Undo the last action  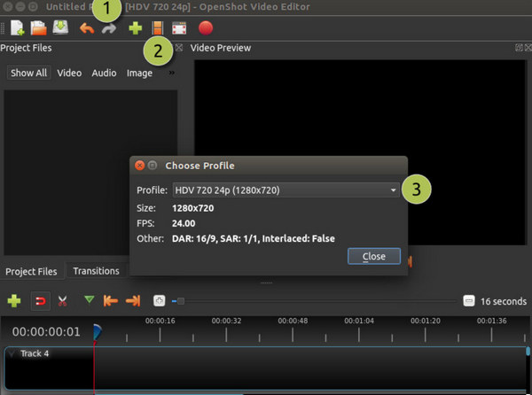click(87, 28)
